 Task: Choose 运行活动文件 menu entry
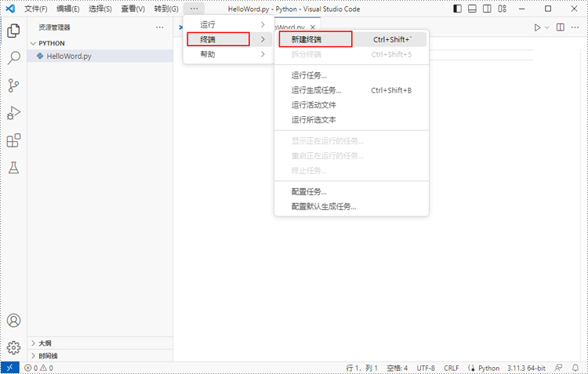tap(351, 105)
